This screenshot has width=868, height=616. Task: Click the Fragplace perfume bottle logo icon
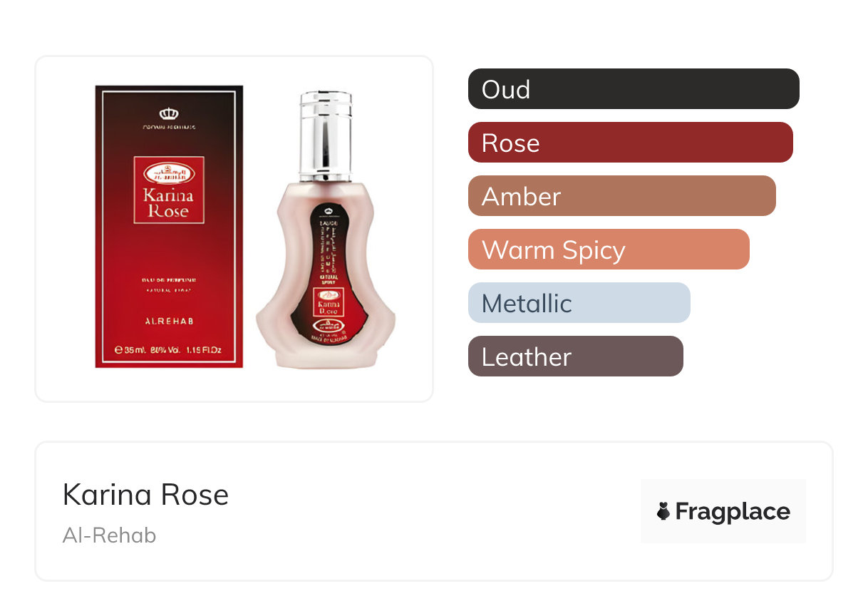(663, 511)
